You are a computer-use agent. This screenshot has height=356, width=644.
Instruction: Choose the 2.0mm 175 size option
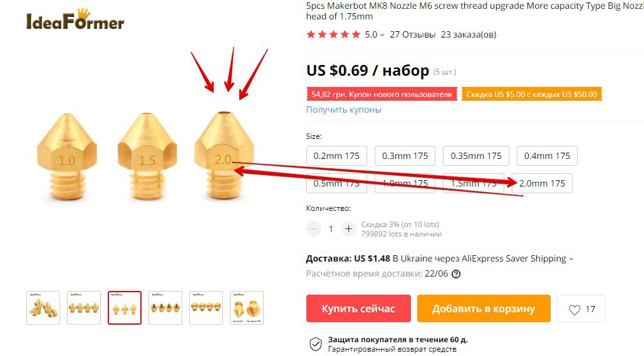542,183
